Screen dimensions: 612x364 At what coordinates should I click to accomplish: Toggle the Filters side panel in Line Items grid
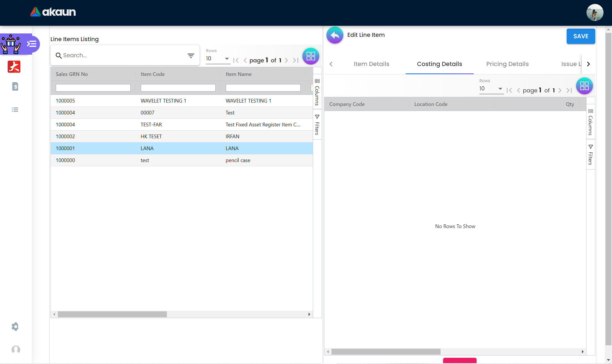pos(317,125)
